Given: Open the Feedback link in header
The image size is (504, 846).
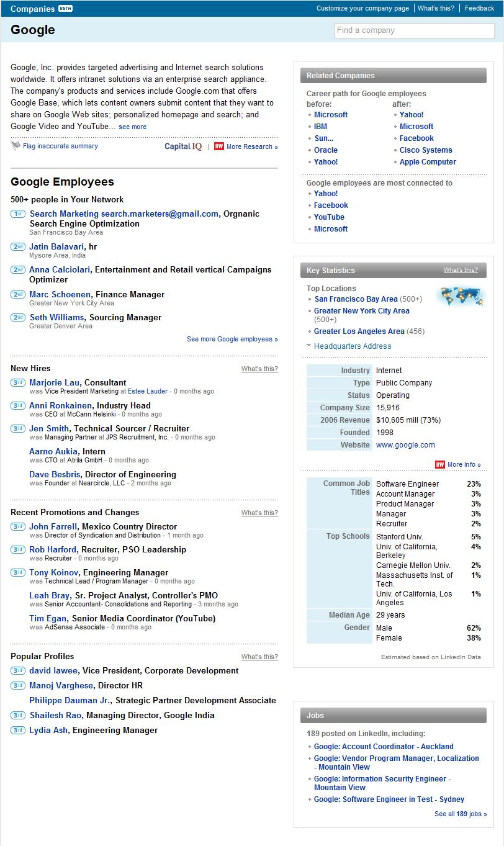Looking at the screenshot, I should [x=479, y=8].
